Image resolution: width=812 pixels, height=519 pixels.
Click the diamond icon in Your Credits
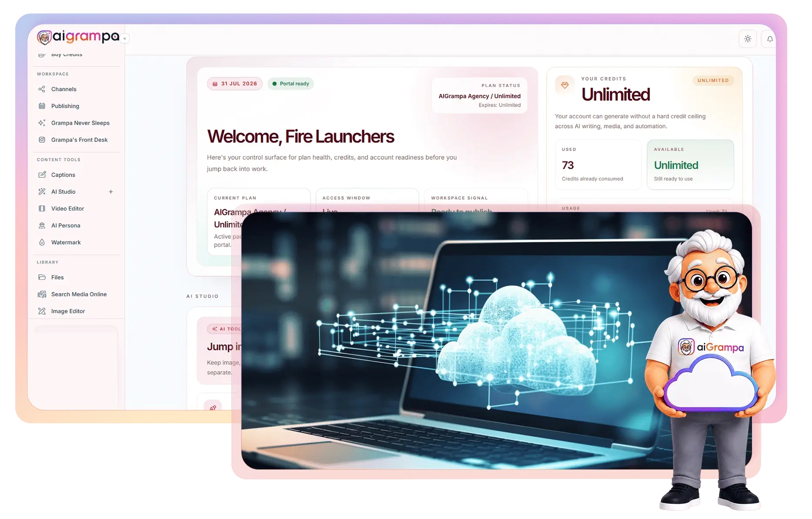565,85
